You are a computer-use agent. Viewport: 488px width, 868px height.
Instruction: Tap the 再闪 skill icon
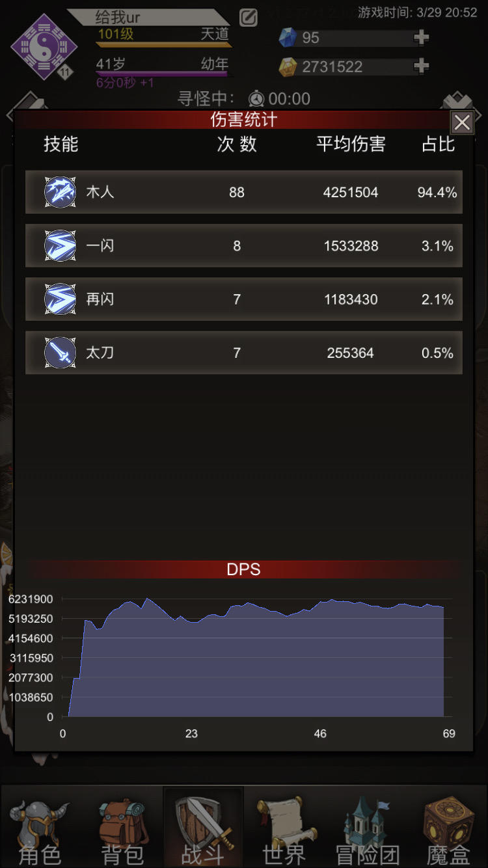[x=60, y=299]
